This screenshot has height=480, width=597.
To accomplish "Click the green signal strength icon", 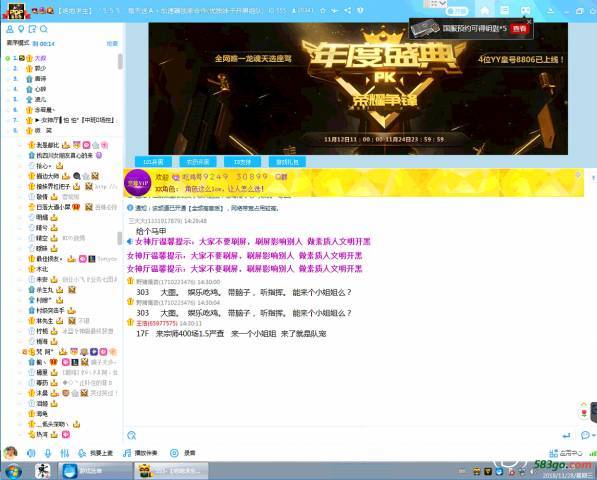I will pyautogui.click(x=593, y=453).
